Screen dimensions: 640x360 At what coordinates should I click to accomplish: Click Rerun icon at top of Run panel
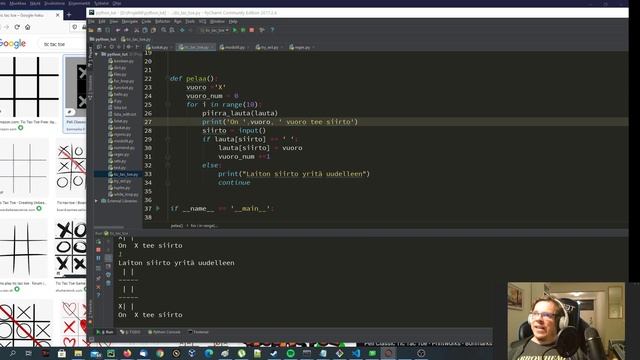pyautogui.click(x=98, y=241)
